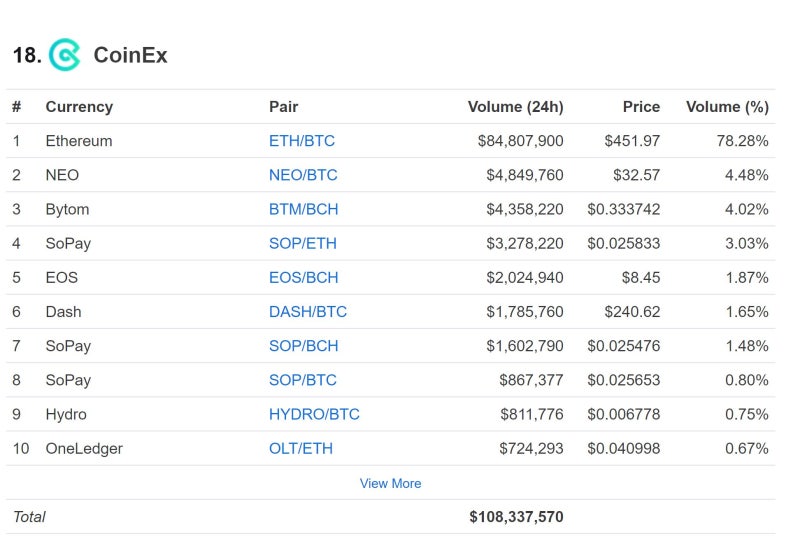
Task: Select the Hydro currency name
Action: point(66,414)
